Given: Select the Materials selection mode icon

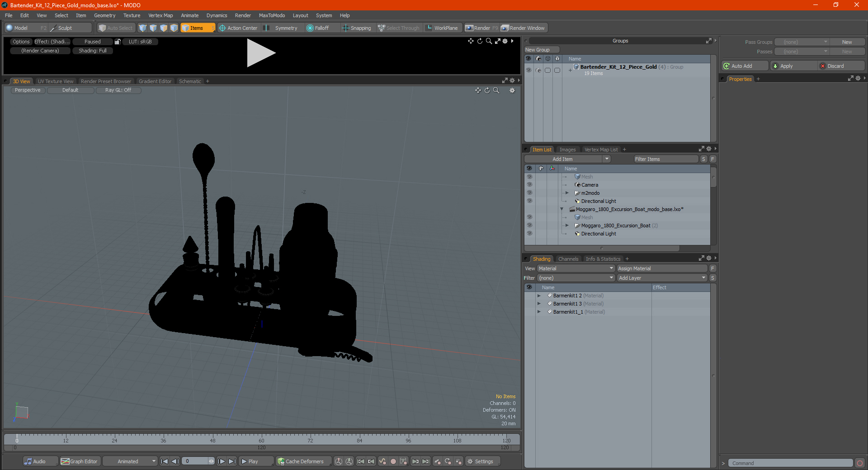Looking at the screenshot, I should [x=174, y=28].
